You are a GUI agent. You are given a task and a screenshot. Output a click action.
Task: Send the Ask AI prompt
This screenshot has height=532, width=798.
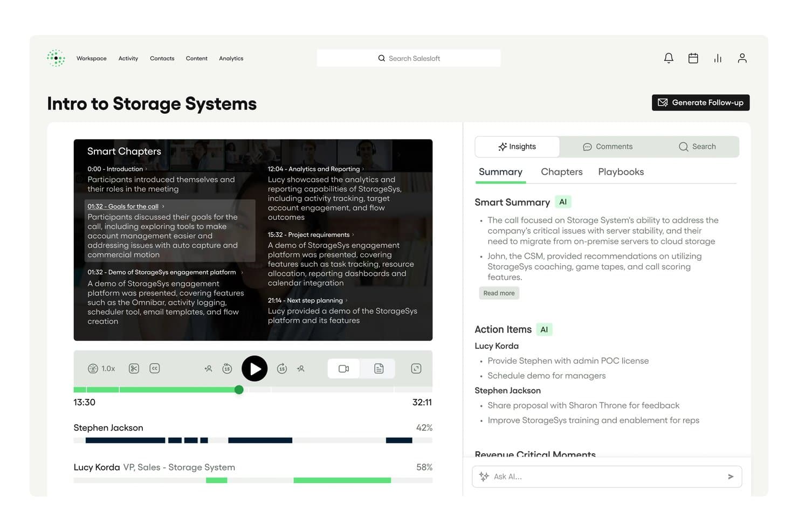click(731, 476)
